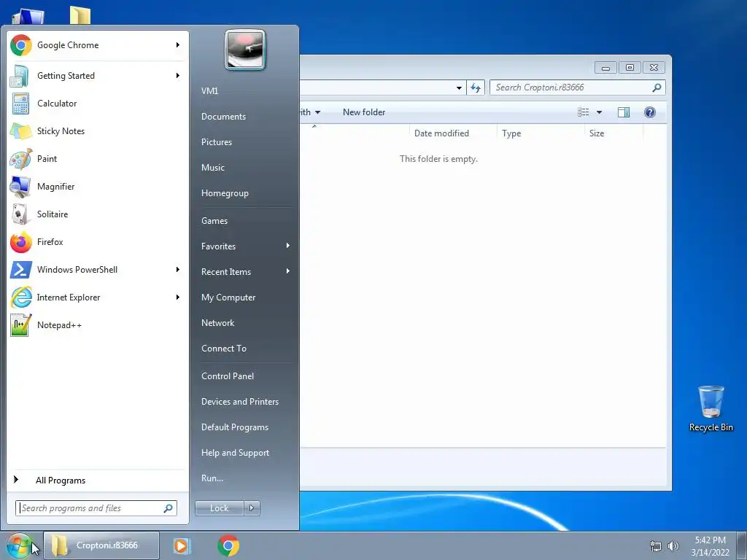Expand Windows PowerShell jump list arrow
The image size is (747, 560).
tap(178, 270)
